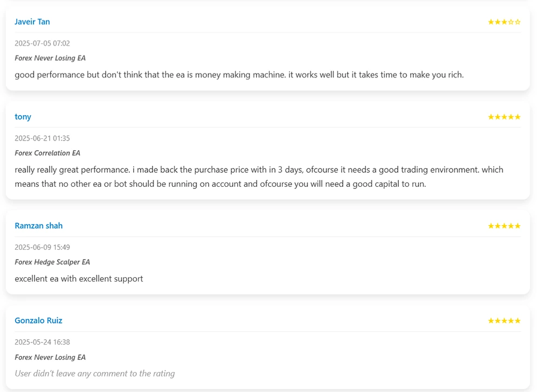This screenshot has height=392, width=539.
Task: Click tony's five-star rating
Action: [x=504, y=117]
